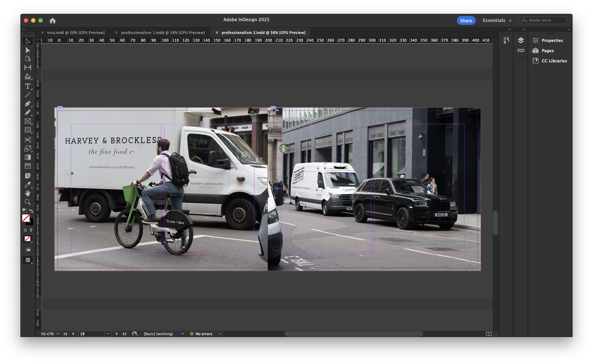Click the linked-image badge on the right page
Screen dimensions: 593x364
pyautogui.click(x=273, y=108)
